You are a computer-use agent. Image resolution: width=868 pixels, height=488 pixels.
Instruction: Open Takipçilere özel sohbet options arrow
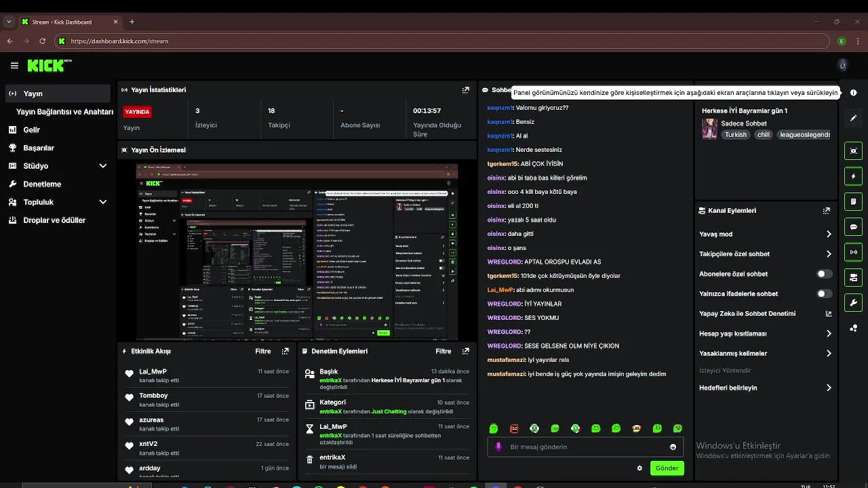click(829, 254)
